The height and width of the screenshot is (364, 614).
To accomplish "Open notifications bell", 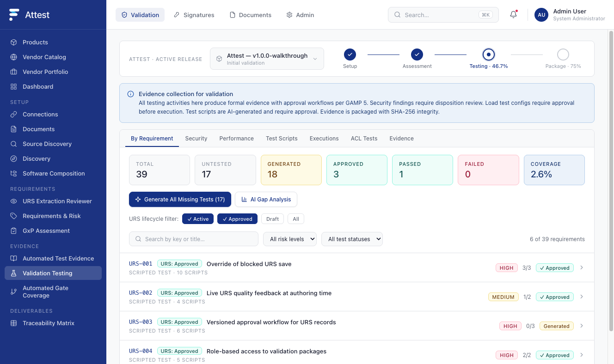I will click(x=513, y=15).
